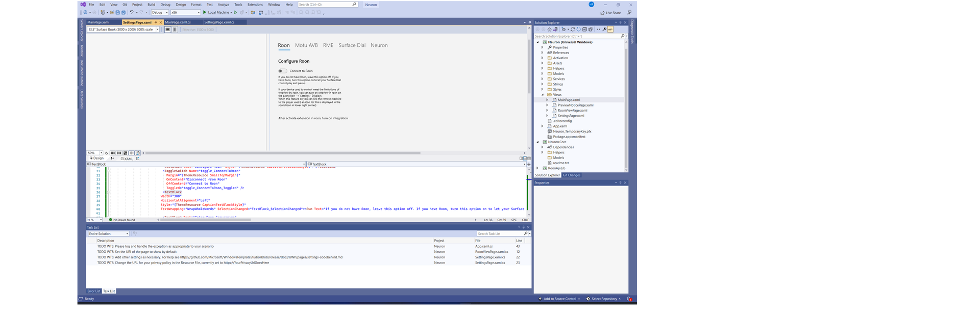The image size is (980, 315).
Task: Click the Surface Dial pivot header in designer
Action: click(352, 45)
